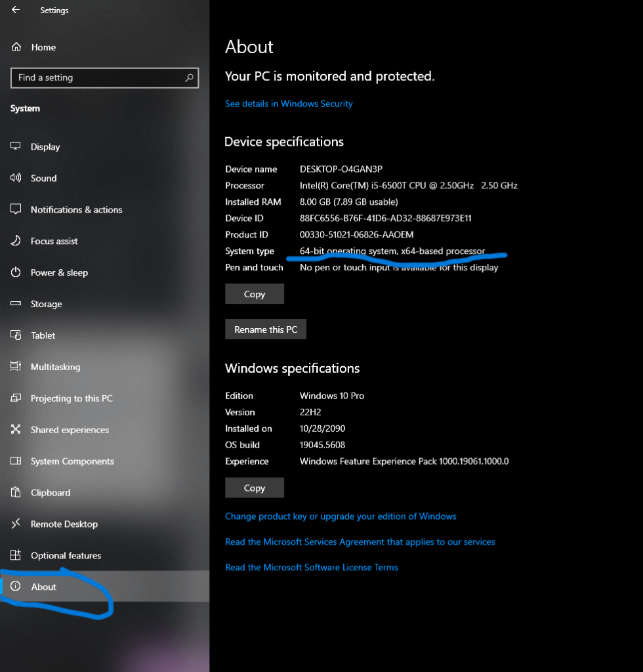Click the Multitasking icon
The height and width of the screenshot is (672, 643).
pyautogui.click(x=16, y=366)
